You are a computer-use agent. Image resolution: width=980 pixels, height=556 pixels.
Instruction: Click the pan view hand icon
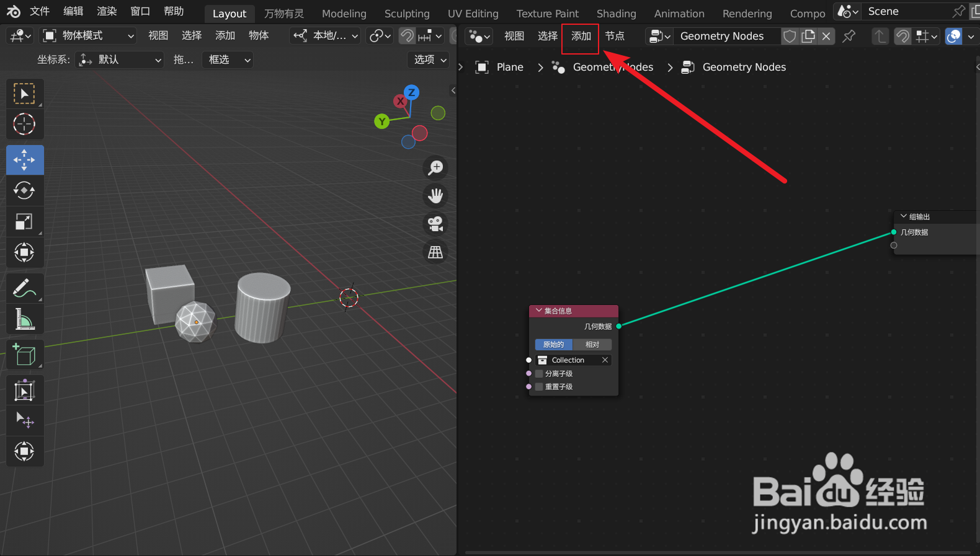[436, 196]
